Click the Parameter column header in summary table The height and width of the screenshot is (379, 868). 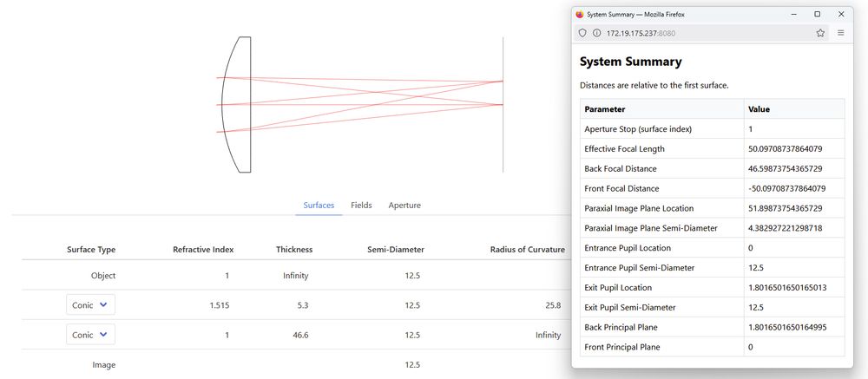604,109
